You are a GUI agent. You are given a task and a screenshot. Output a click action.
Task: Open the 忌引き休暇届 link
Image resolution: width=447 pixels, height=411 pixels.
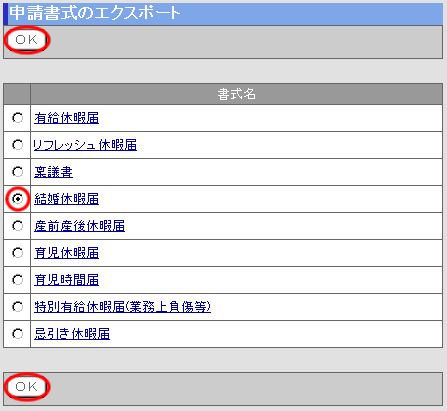(x=72, y=334)
